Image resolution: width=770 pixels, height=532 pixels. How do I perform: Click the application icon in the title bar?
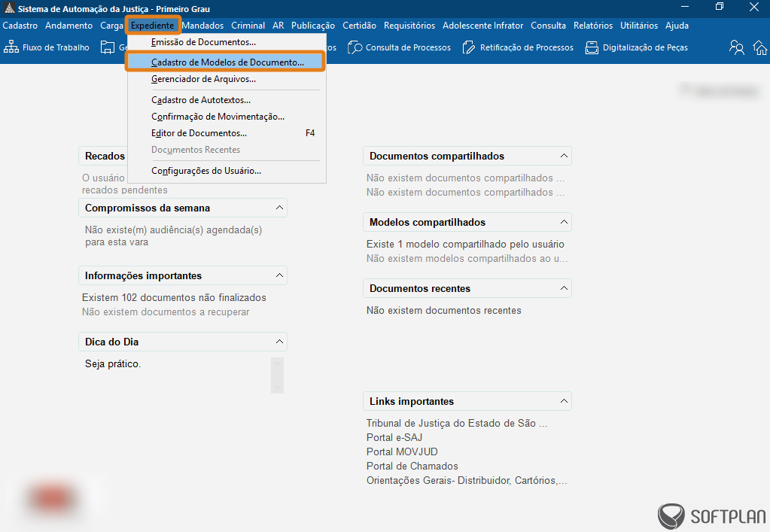(9, 8)
